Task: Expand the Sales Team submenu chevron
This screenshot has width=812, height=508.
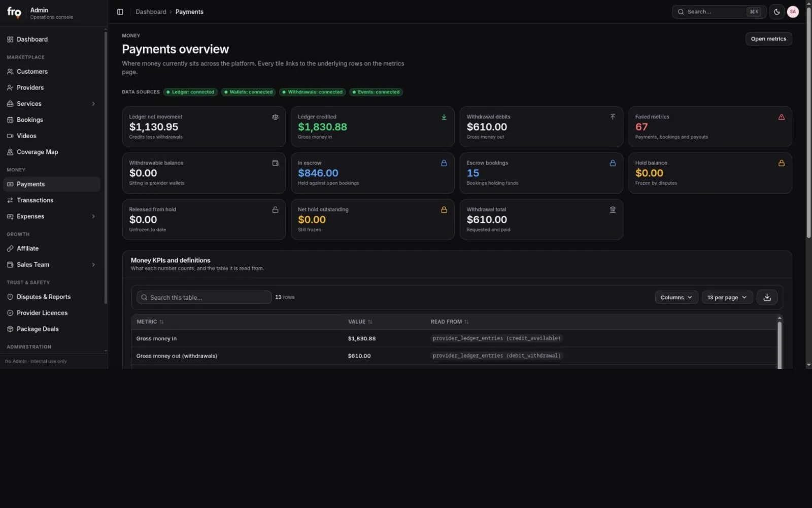Action: 93,265
